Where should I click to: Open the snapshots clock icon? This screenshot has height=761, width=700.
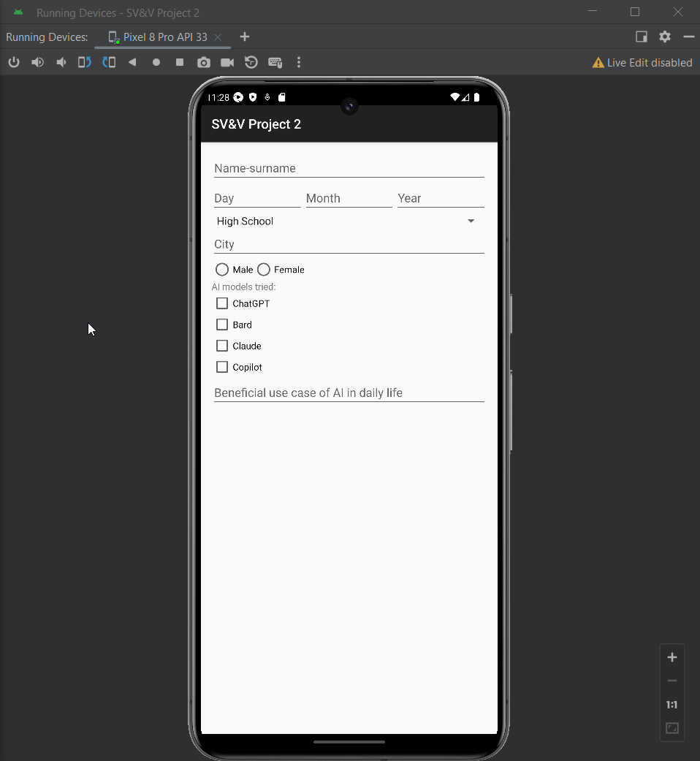(x=251, y=63)
